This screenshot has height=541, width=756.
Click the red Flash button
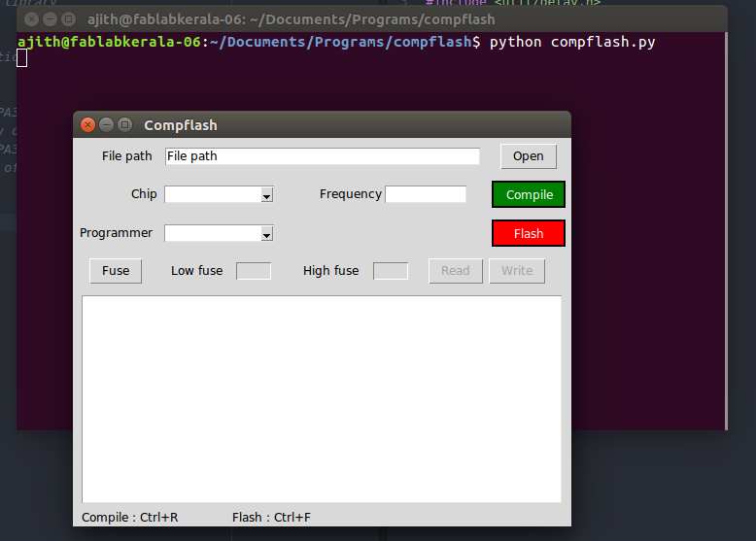click(x=529, y=234)
